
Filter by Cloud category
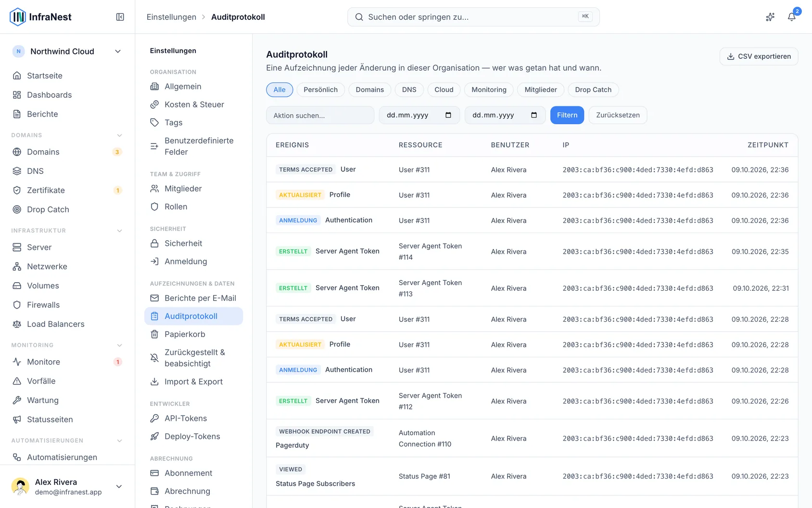444,90
